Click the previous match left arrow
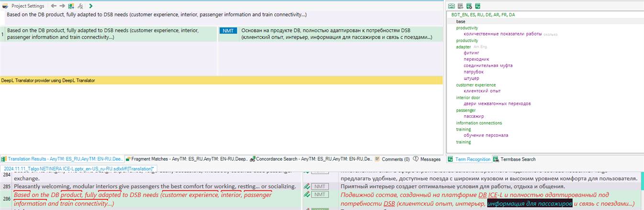Screen dimensions: 644x210 [54, 6]
